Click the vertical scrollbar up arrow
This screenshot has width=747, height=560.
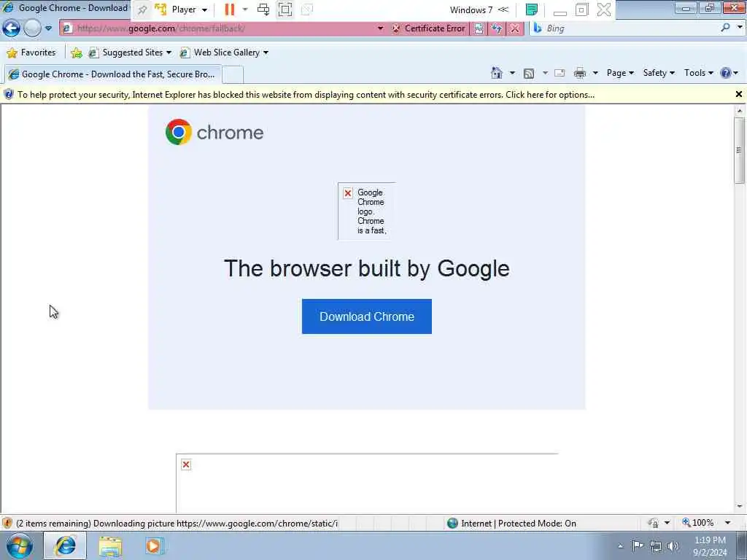[x=740, y=111]
